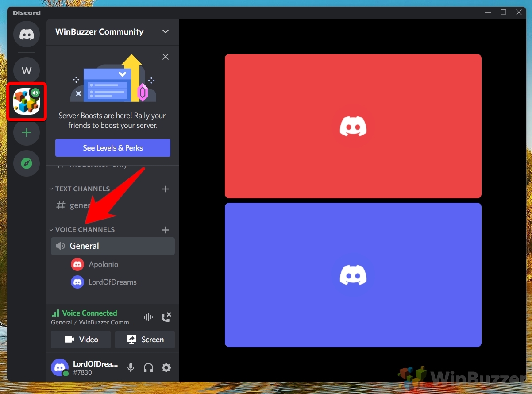Dismiss the Server Boosts banner
This screenshot has width=532, height=394.
[x=166, y=57]
